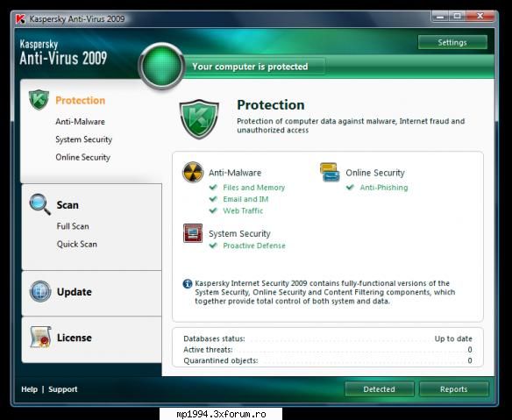Click the Reports button
The image size is (512, 420).
[x=454, y=389]
